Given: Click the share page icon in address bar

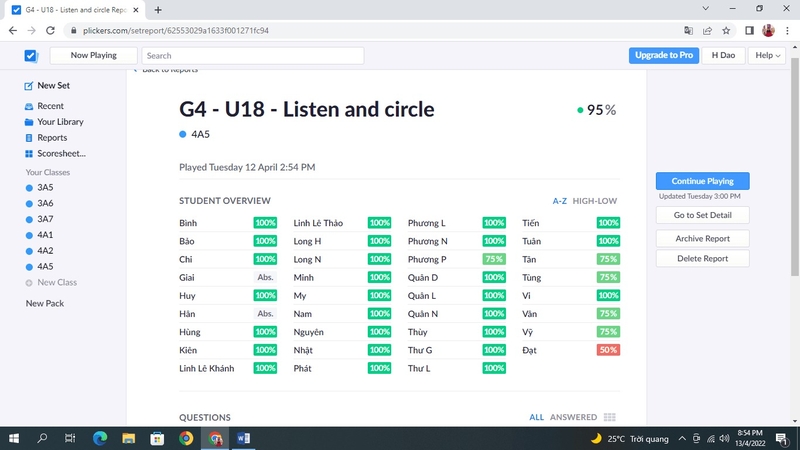Looking at the screenshot, I should [x=707, y=31].
